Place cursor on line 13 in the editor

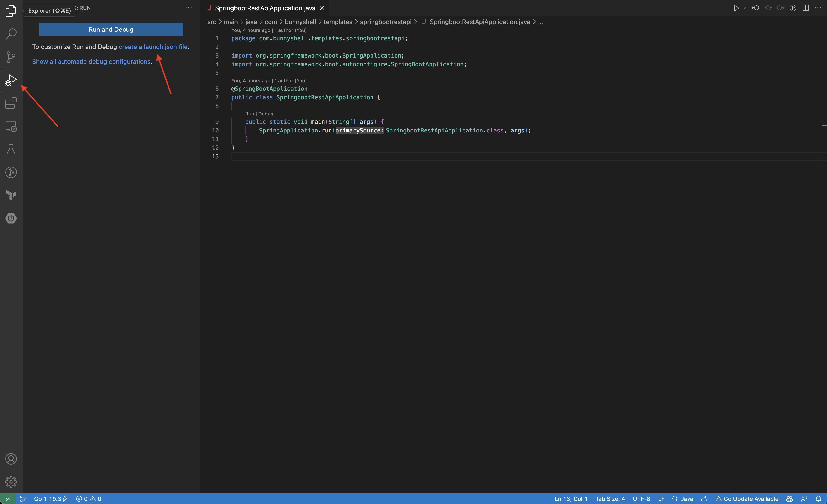pyautogui.click(x=527, y=156)
